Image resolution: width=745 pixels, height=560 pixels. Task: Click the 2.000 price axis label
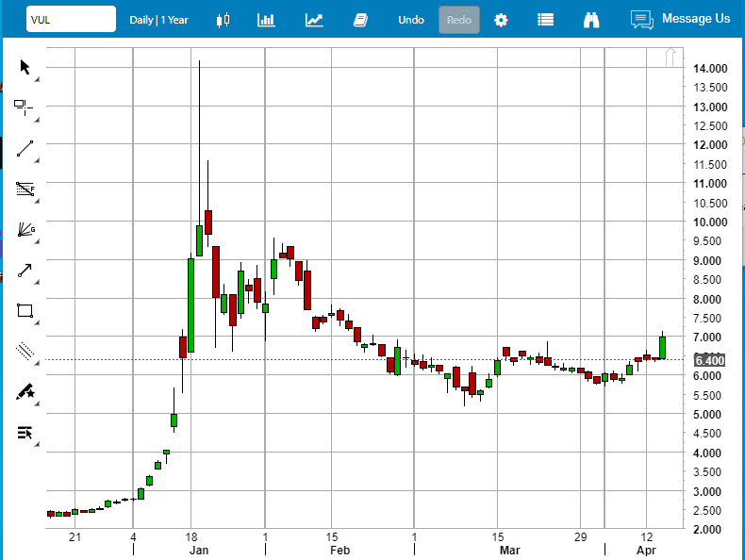707,529
